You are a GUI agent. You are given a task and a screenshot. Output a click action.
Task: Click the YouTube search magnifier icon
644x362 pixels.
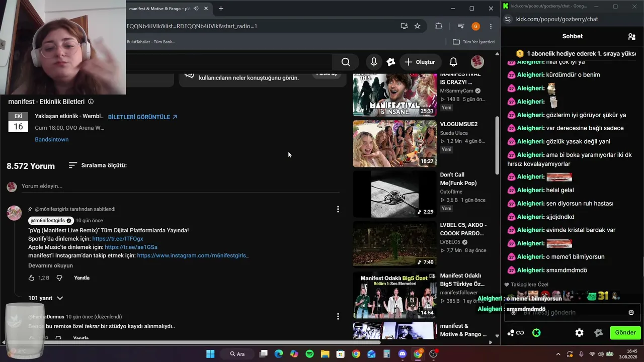pos(346,62)
